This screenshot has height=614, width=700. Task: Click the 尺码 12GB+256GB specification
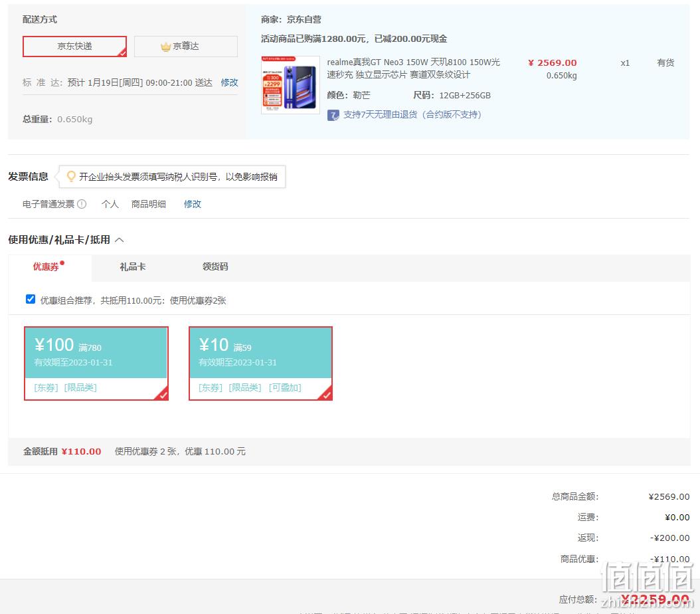coord(452,95)
